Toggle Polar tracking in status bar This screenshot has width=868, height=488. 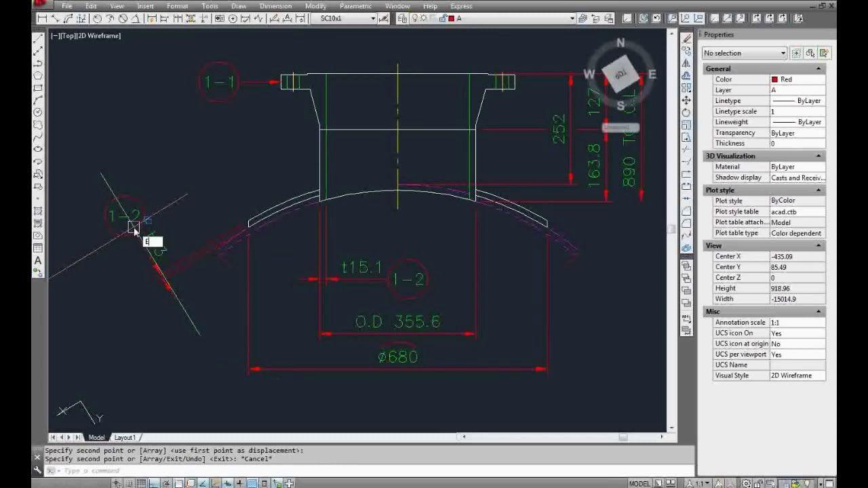[x=167, y=483]
